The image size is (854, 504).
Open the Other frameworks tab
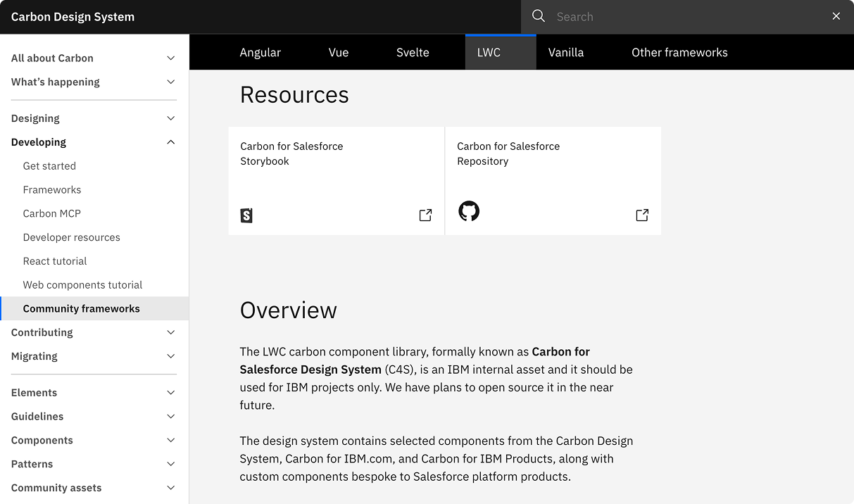click(x=679, y=52)
